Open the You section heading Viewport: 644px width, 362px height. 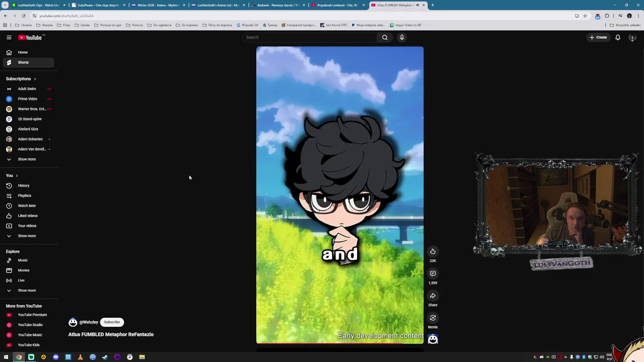[x=12, y=175]
